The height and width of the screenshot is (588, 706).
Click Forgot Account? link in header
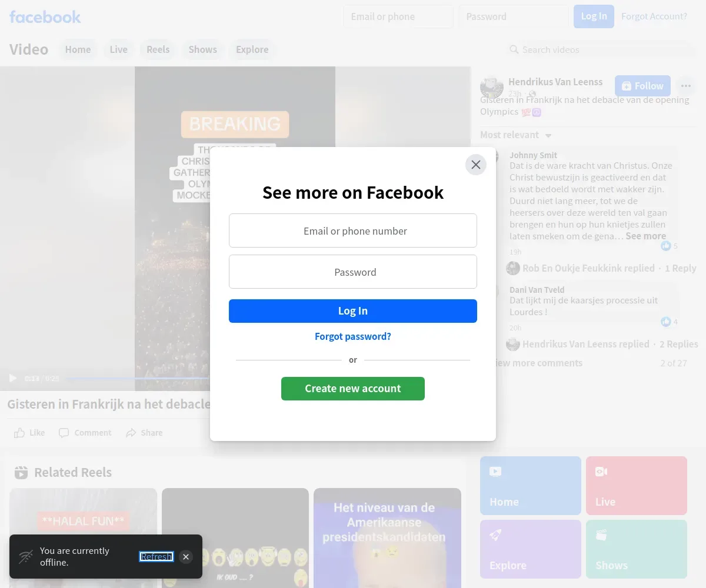(654, 16)
